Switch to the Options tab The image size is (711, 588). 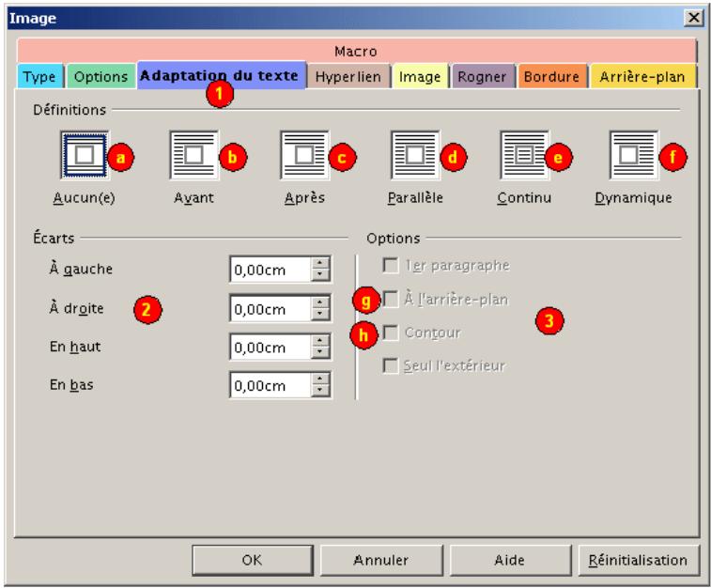pyautogui.click(x=100, y=77)
